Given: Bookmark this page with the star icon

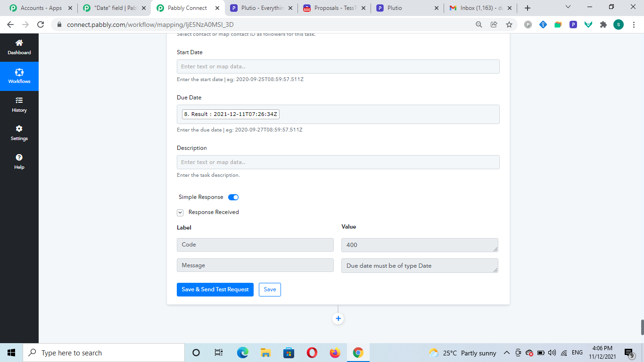Looking at the screenshot, I should (509, 25).
